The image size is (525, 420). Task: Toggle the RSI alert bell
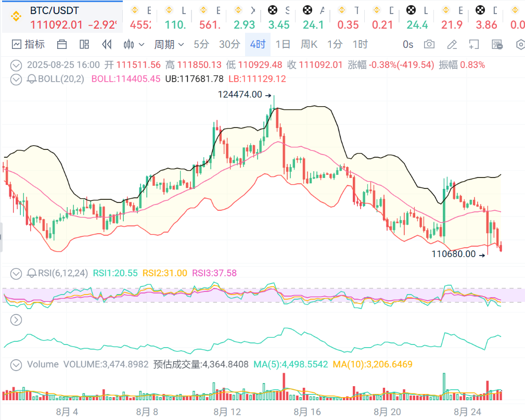[31, 273]
